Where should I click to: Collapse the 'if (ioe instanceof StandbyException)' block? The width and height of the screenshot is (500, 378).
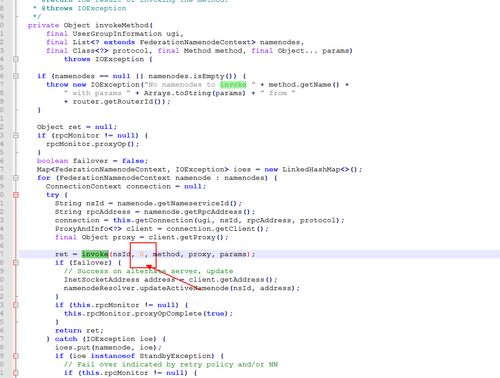click(16, 356)
